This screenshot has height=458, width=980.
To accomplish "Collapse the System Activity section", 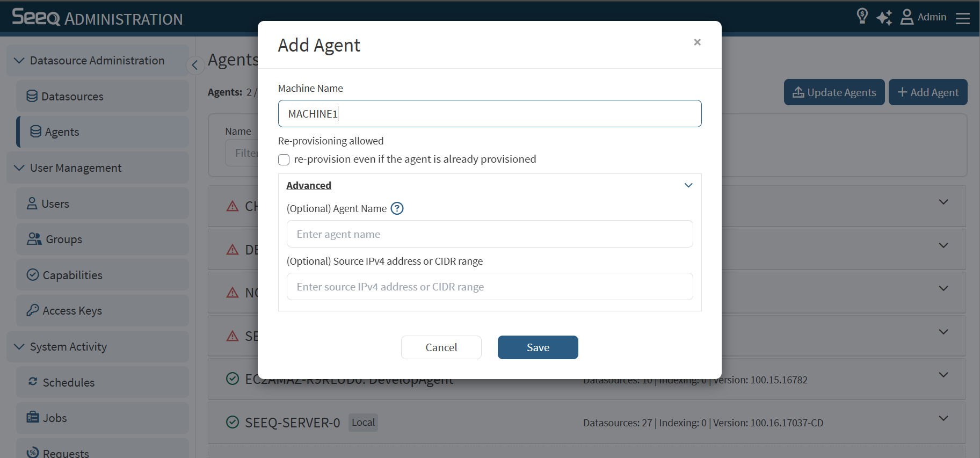I will click(x=19, y=347).
